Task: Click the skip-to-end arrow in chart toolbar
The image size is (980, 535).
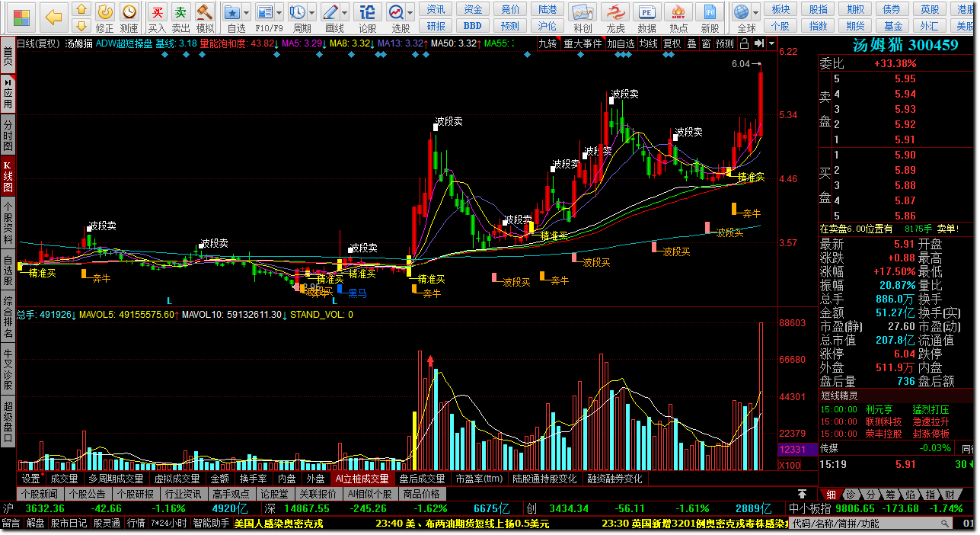Action: tap(759, 43)
